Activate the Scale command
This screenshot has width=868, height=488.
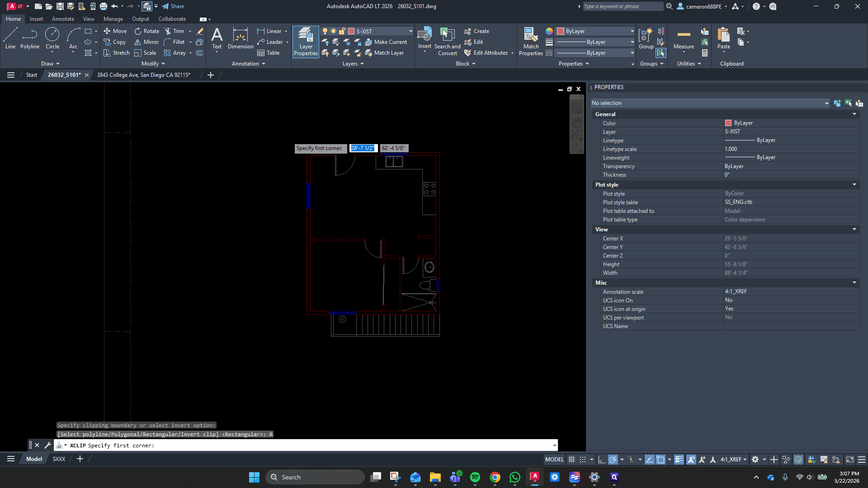click(x=145, y=53)
